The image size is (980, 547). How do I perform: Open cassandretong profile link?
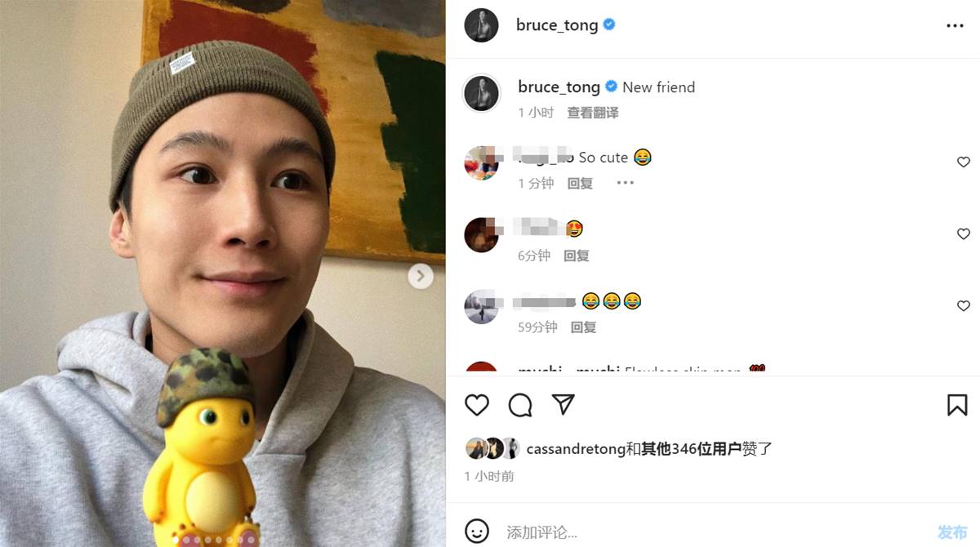point(577,448)
